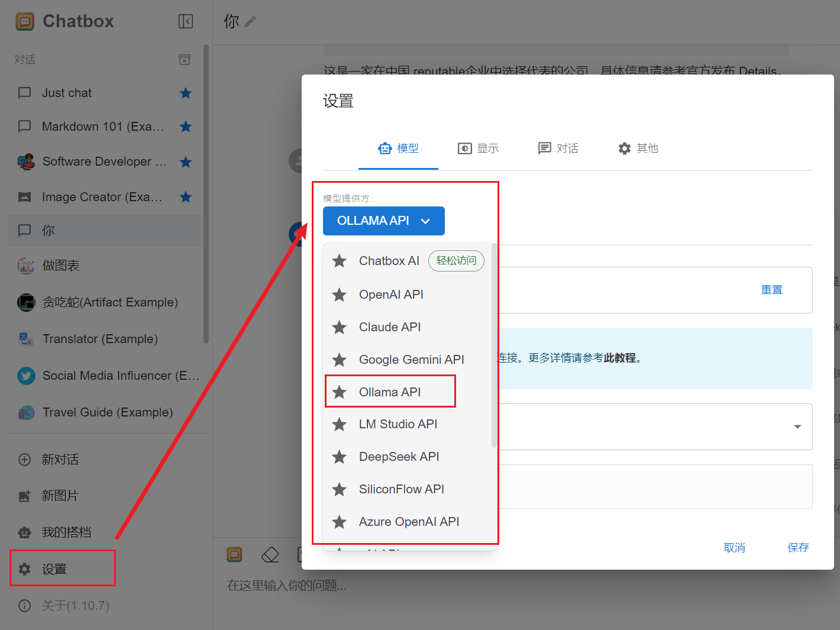Open the OLLAMA API provider dropdown
The width and height of the screenshot is (840, 630).
click(384, 221)
